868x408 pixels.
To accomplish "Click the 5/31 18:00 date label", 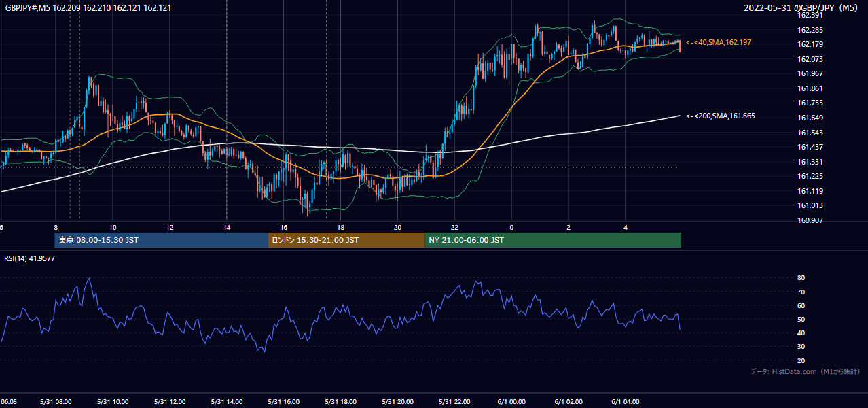I will point(340,402).
